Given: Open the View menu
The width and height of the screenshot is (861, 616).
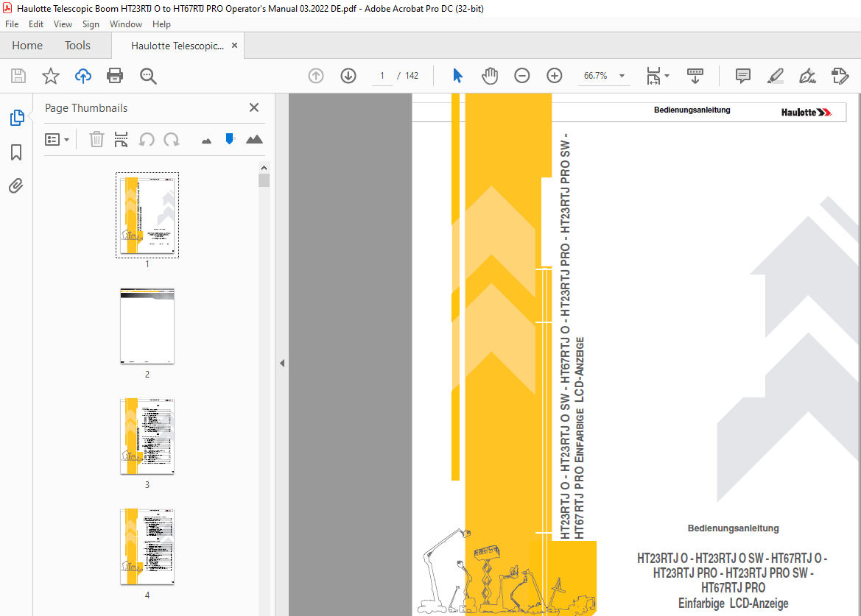Looking at the screenshot, I should (63, 24).
